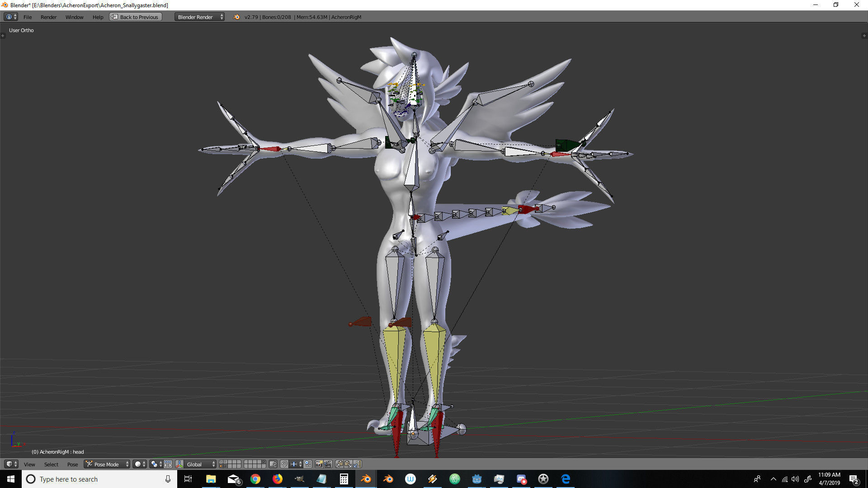The width and height of the screenshot is (868, 488).
Task: Open the Render menu
Action: (x=48, y=17)
